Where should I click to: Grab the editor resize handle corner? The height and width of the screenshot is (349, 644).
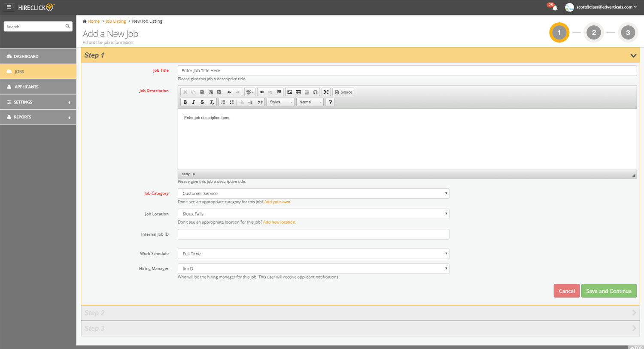pos(634,175)
